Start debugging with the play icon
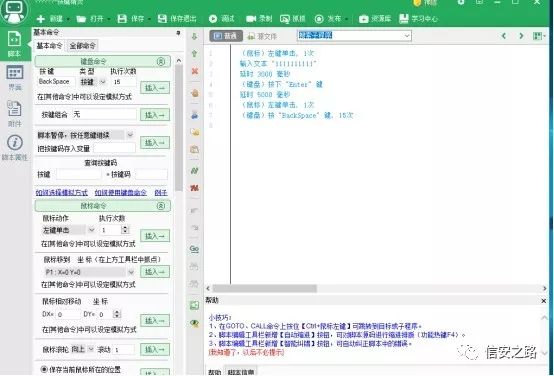The image size is (554, 376). [213, 19]
